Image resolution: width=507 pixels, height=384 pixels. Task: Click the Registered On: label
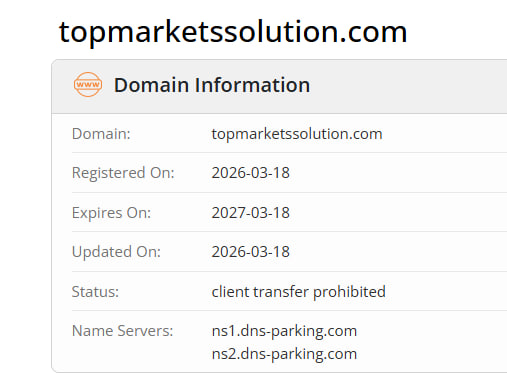pyautogui.click(x=123, y=173)
